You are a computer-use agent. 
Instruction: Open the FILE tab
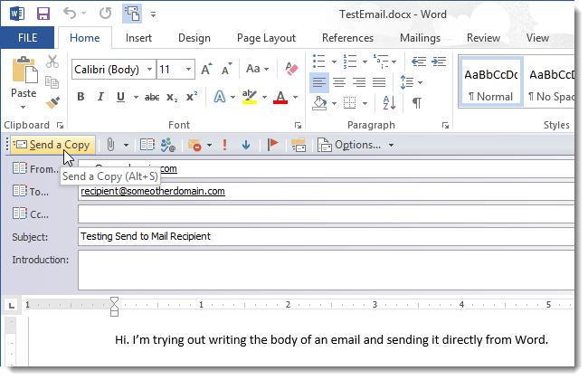[x=27, y=38]
